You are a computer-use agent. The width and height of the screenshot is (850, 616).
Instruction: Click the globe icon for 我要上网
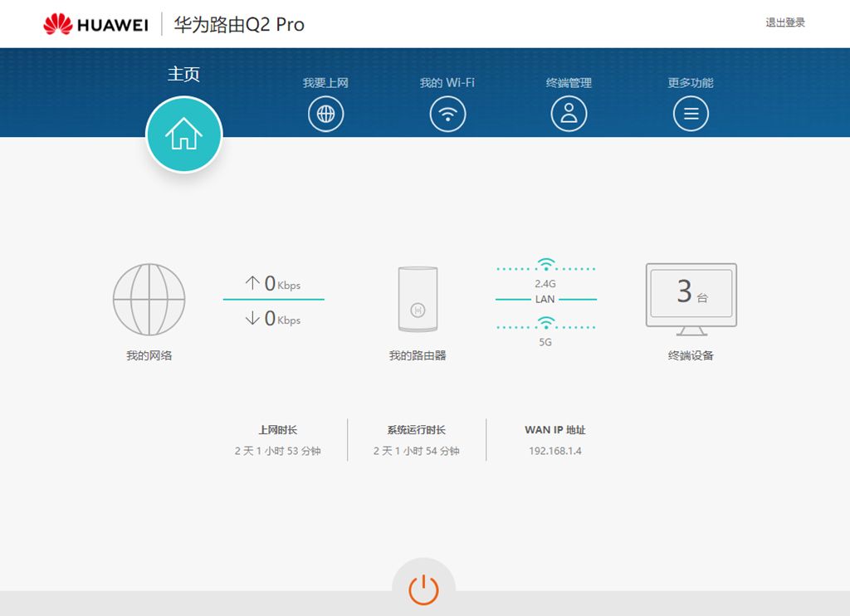pos(325,114)
